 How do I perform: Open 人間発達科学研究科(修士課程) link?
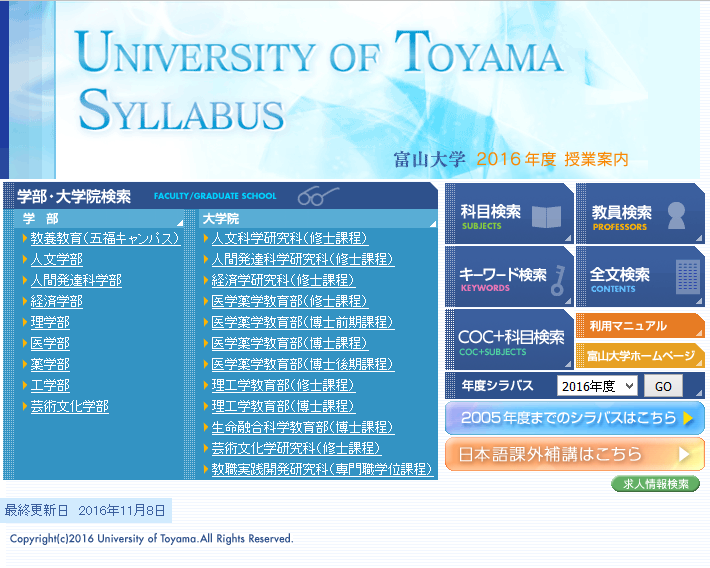coord(303,260)
